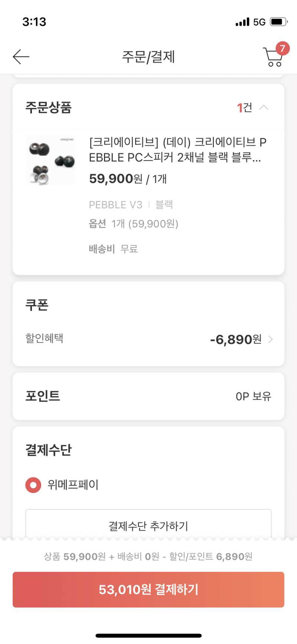This screenshot has width=297, height=644.
Task: Open coupon discount details chevron
Action: [271, 339]
